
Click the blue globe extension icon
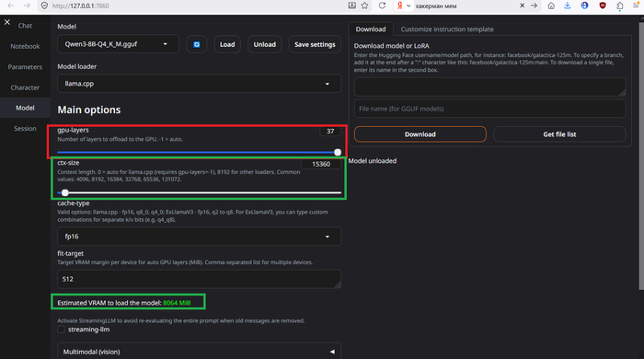tap(584, 6)
